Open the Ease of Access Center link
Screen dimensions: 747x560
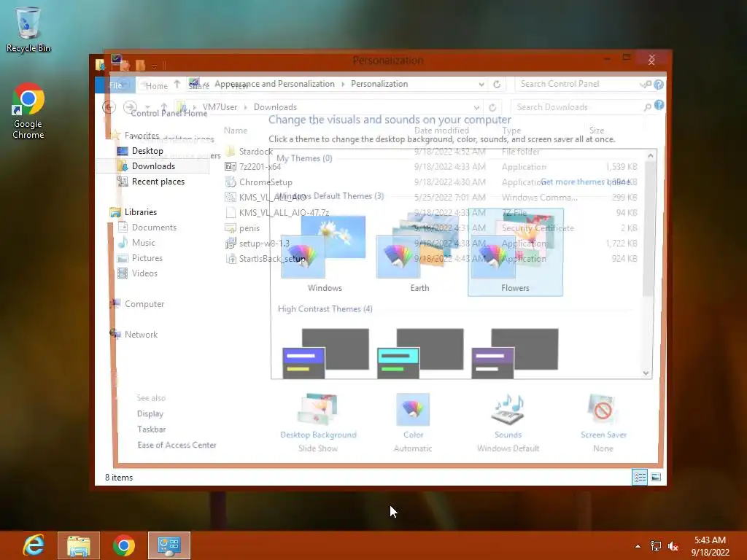click(177, 445)
